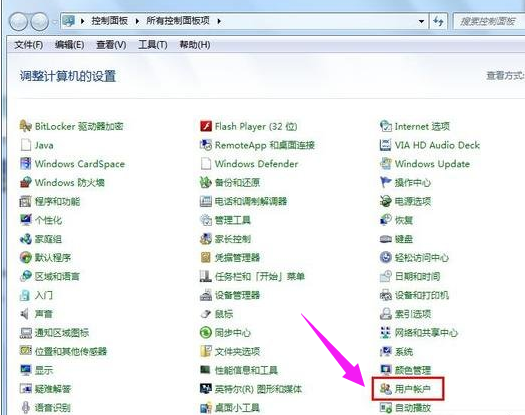Click the 设备管理器 icon
The width and height of the screenshot is (525, 415).
pos(206,295)
